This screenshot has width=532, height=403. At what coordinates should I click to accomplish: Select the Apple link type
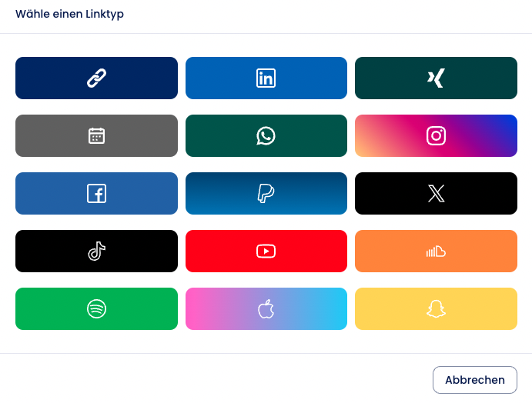coord(266,308)
